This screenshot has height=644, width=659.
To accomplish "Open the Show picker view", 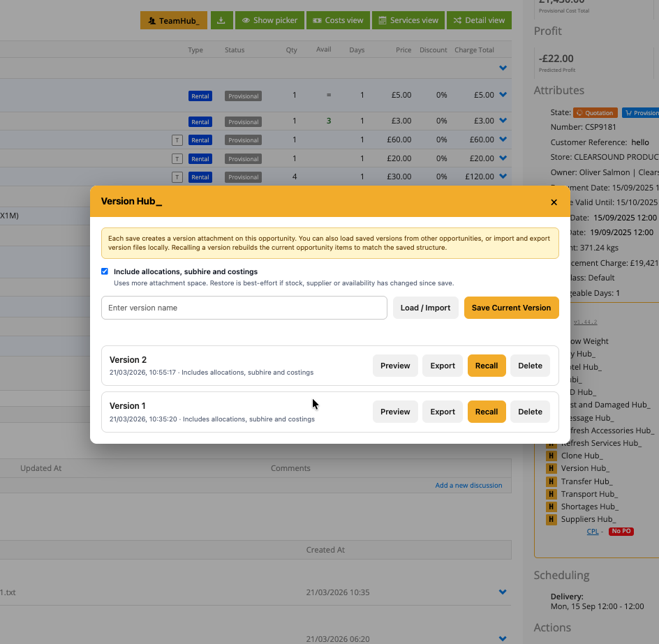I will pyautogui.click(x=269, y=20).
